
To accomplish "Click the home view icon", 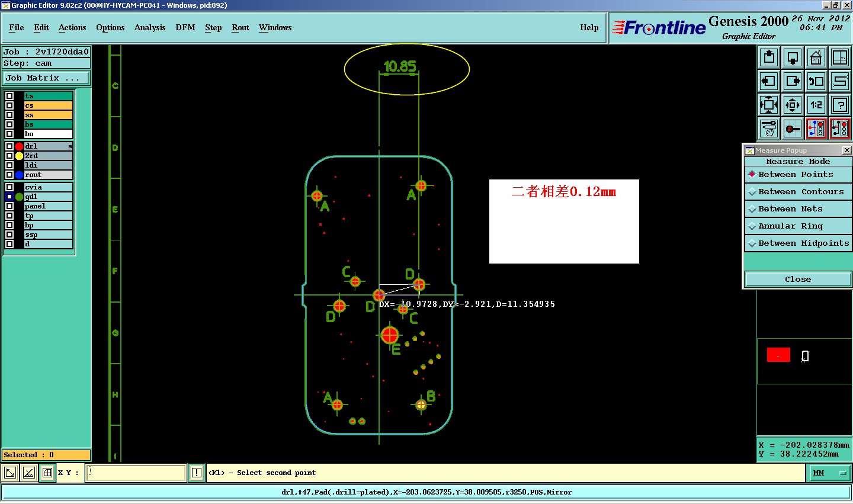I will click(816, 57).
